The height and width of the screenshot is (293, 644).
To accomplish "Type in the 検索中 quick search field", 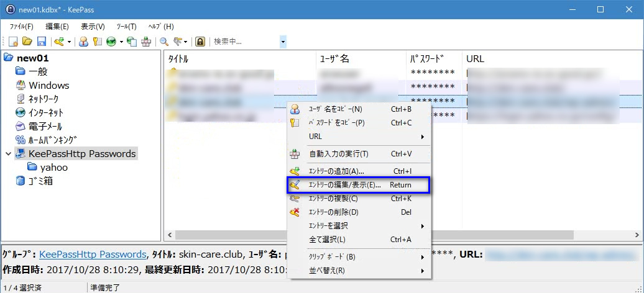I will [x=245, y=42].
